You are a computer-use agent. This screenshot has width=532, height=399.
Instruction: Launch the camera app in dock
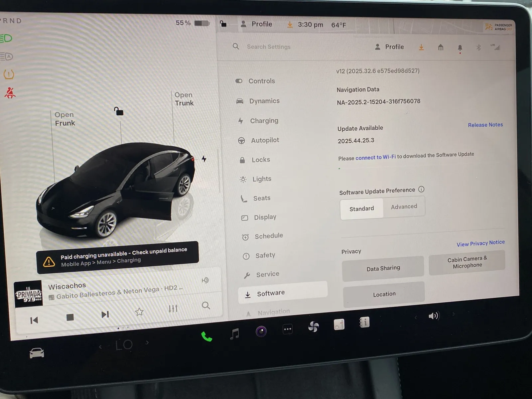pos(261,331)
